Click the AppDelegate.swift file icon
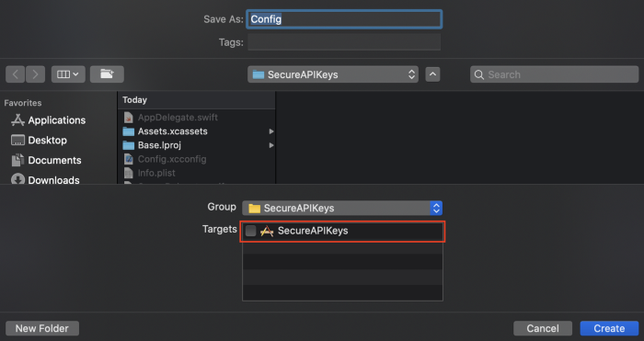Viewport: 644px width, 341px height. 129,118
